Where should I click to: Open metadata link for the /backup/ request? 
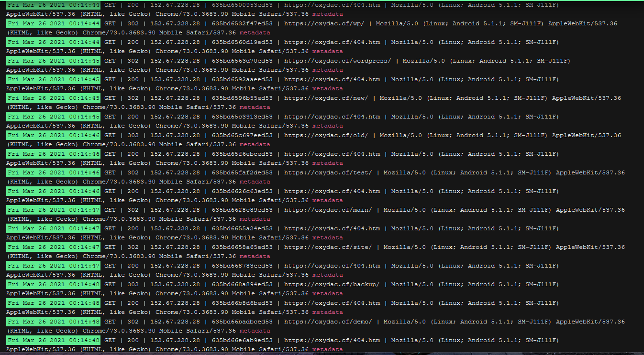coord(327,294)
